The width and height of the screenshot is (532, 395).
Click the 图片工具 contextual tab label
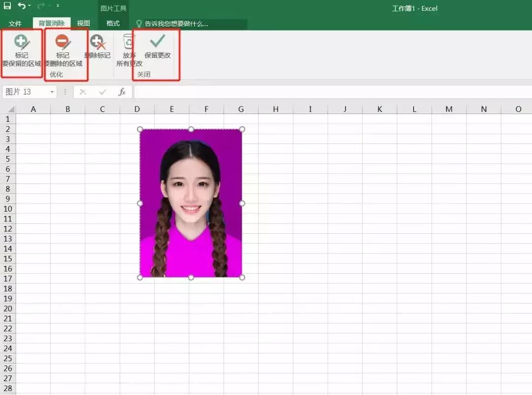[x=113, y=8]
